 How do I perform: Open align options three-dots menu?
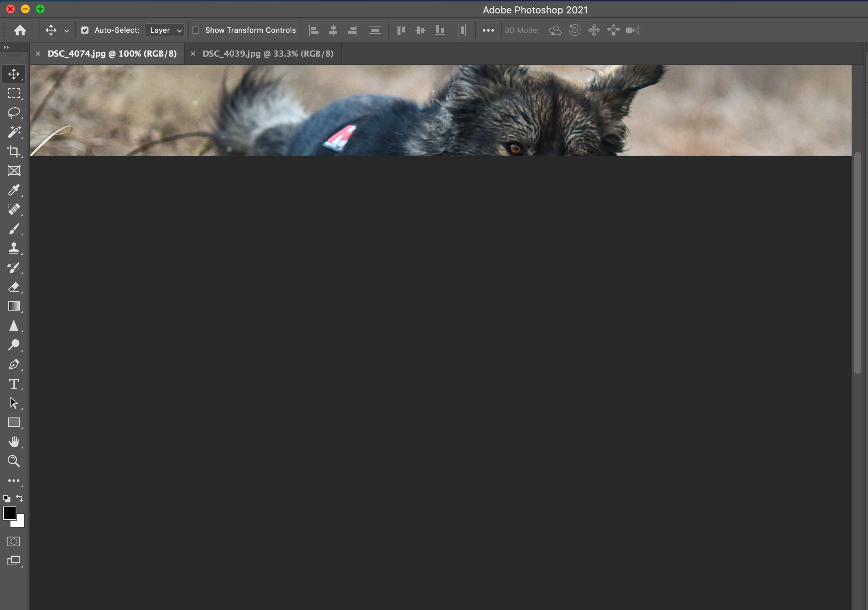pos(488,30)
